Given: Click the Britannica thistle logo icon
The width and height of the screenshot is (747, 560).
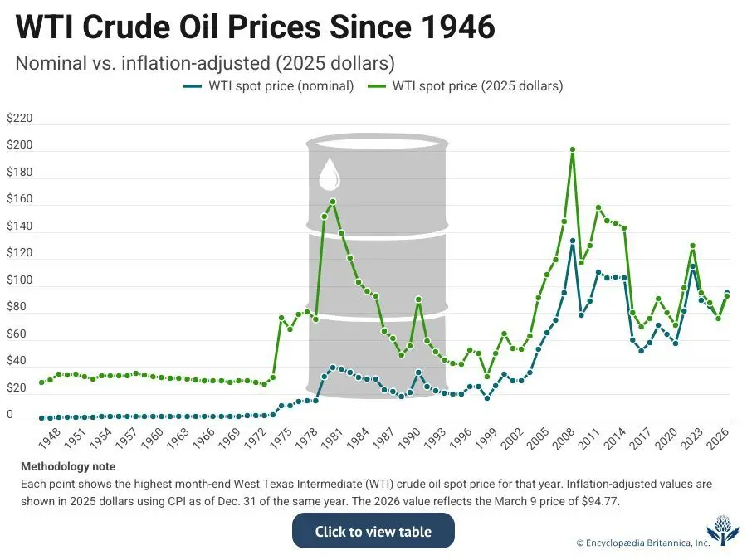Looking at the screenshot, I should coord(723,529).
